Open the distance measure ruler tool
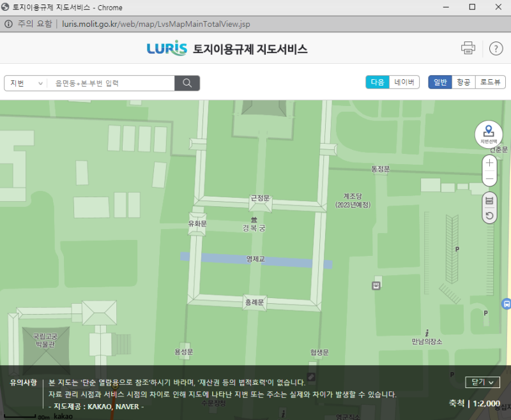Image resolution: width=511 pixels, height=420 pixels. pos(489,201)
